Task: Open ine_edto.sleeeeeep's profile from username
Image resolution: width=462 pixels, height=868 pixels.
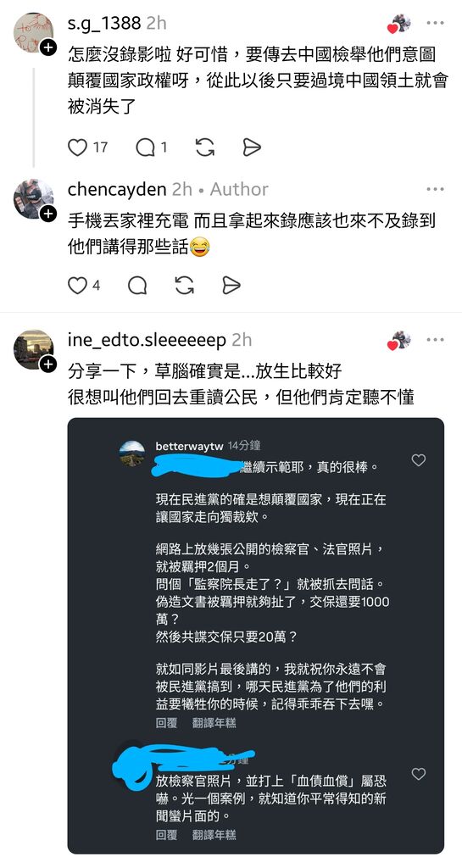Action: 147,339
